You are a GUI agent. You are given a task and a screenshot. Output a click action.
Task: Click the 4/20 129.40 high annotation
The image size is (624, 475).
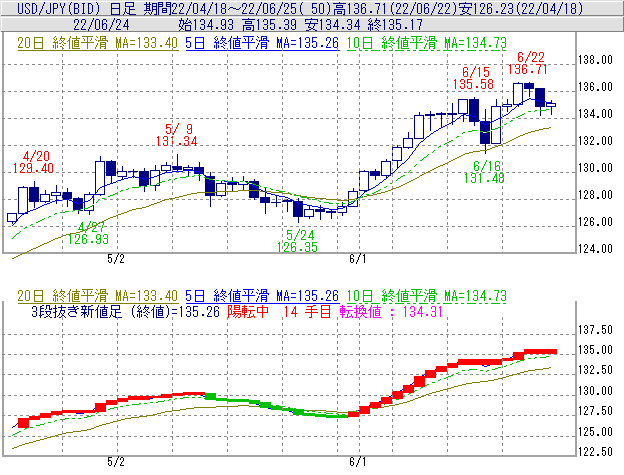tap(33, 162)
